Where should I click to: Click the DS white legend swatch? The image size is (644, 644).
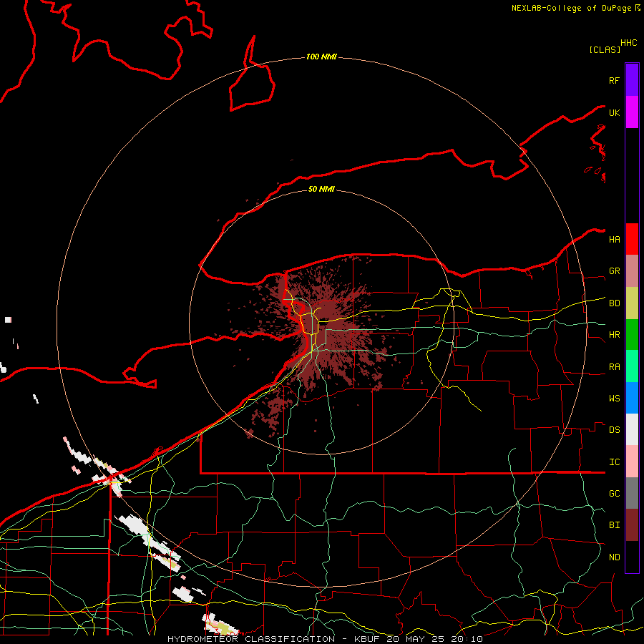632,429
